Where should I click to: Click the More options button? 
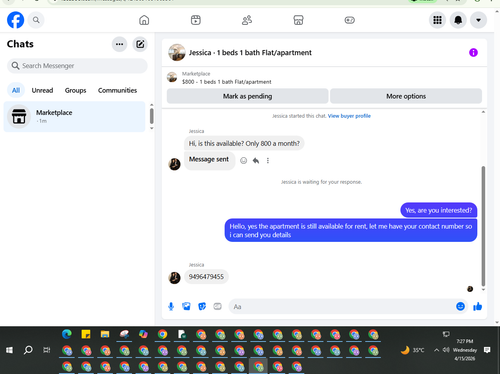tap(406, 96)
